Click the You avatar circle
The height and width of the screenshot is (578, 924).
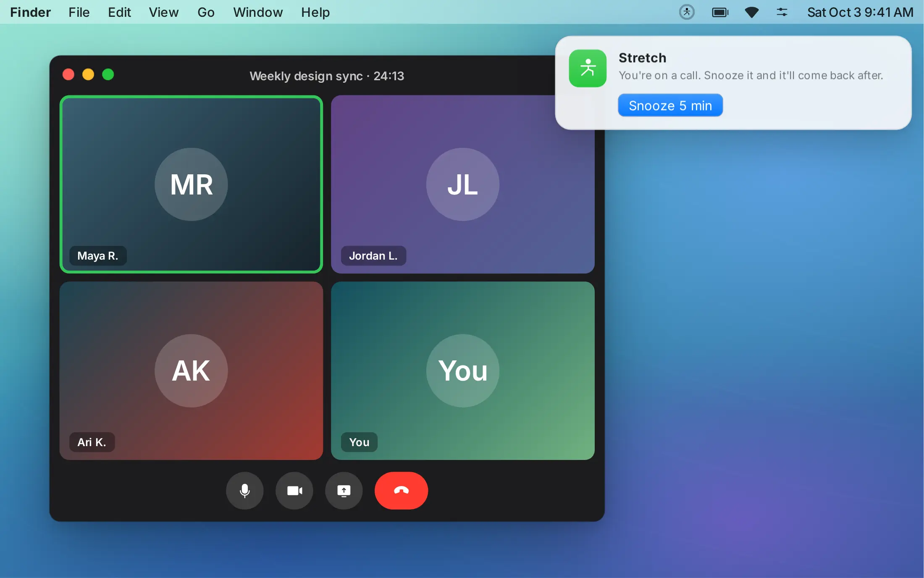[462, 370]
